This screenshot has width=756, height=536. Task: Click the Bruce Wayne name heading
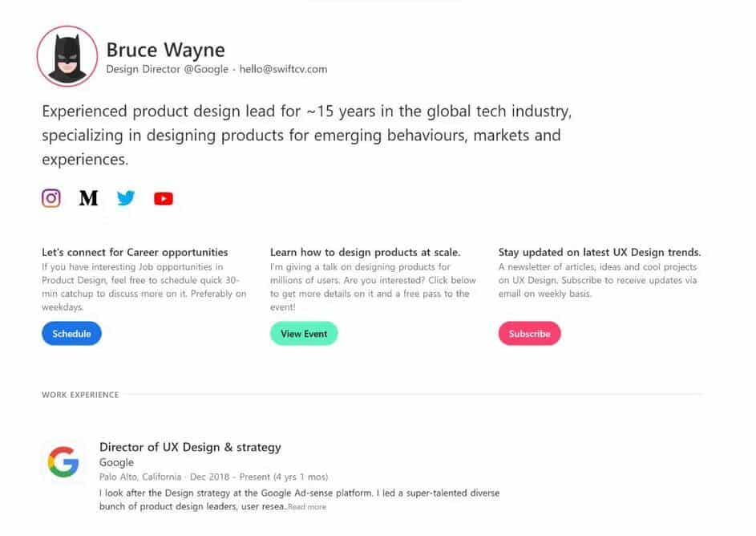click(x=165, y=50)
